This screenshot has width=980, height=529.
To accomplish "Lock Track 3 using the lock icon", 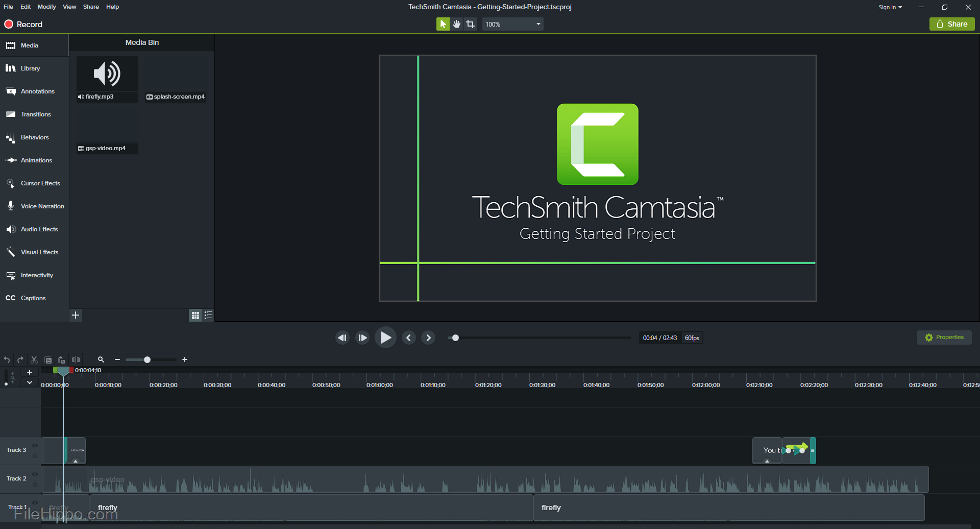I will [x=35, y=454].
